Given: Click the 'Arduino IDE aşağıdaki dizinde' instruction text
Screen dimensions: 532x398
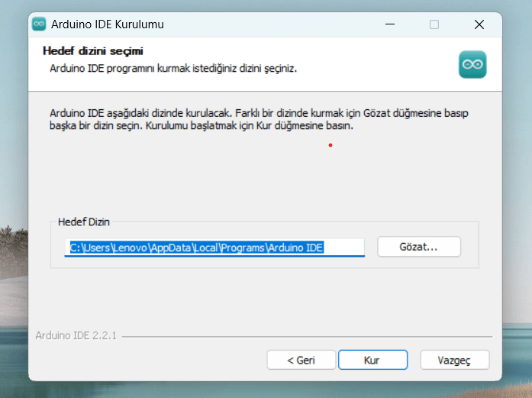Looking at the screenshot, I should [x=259, y=119].
